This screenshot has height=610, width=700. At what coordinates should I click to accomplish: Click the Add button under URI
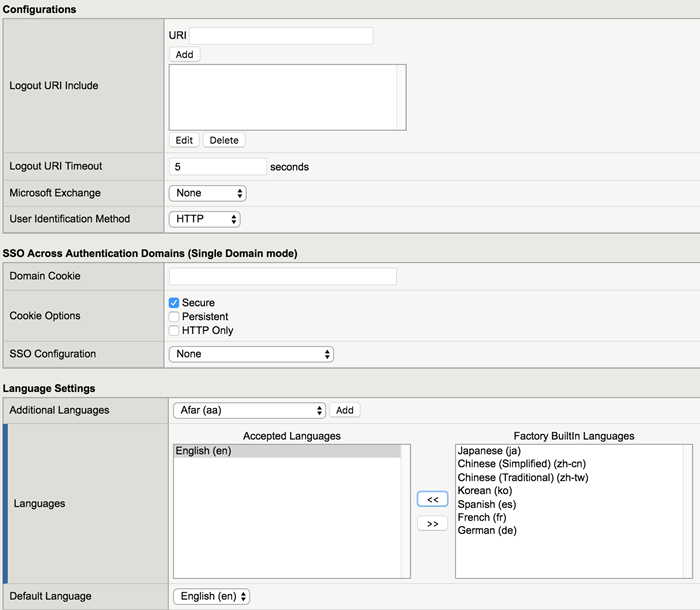coord(184,54)
